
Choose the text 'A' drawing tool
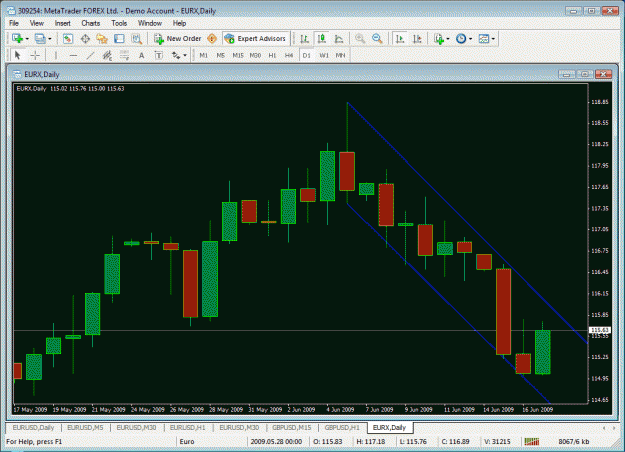(x=142, y=55)
